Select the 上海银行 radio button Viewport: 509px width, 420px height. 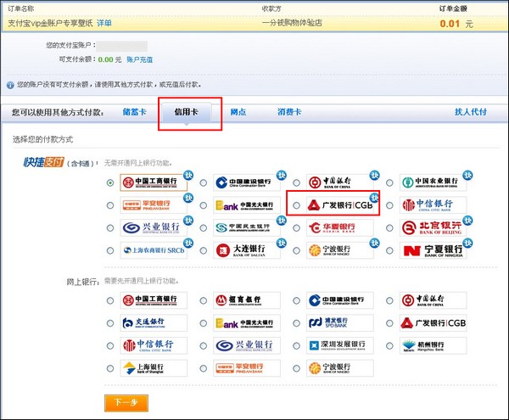click(110, 368)
